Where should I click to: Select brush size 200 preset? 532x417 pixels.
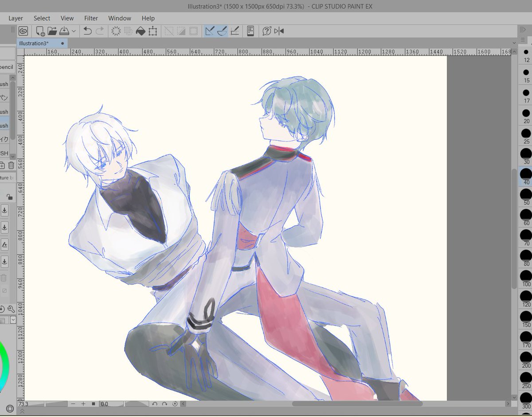pos(526,360)
